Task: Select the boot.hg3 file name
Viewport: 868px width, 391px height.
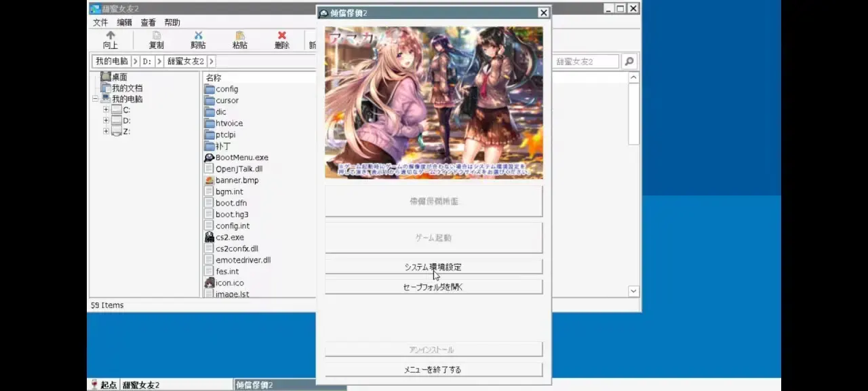Action: 232,215
